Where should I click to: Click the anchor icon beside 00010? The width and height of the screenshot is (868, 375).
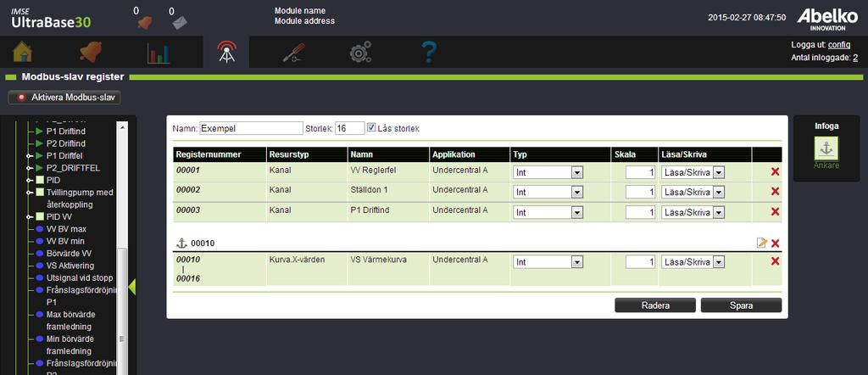[x=181, y=243]
